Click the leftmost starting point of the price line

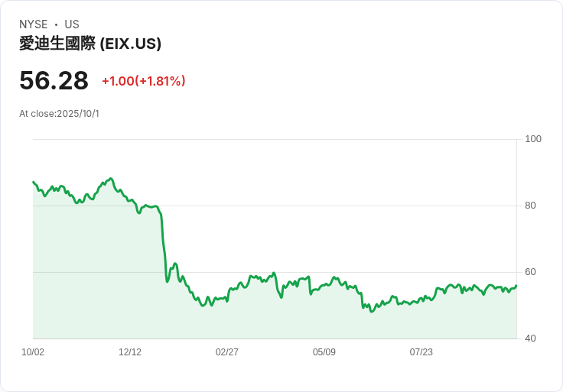pos(33,182)
